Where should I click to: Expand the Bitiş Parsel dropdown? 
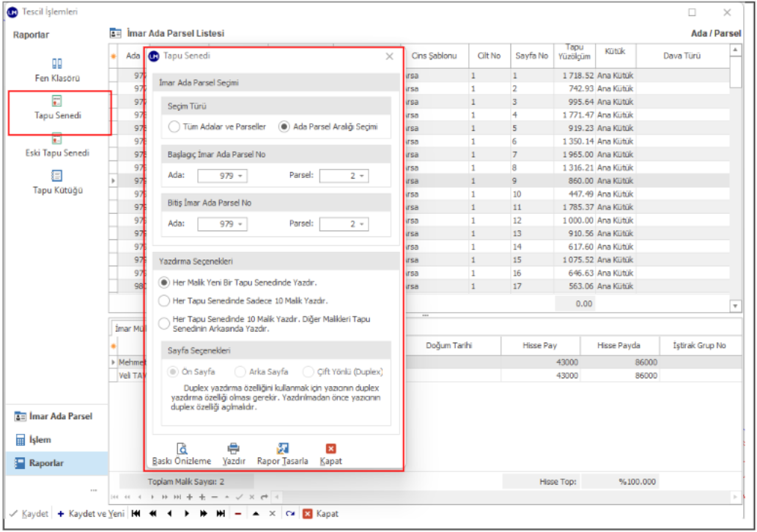click(x=361, y=224)
